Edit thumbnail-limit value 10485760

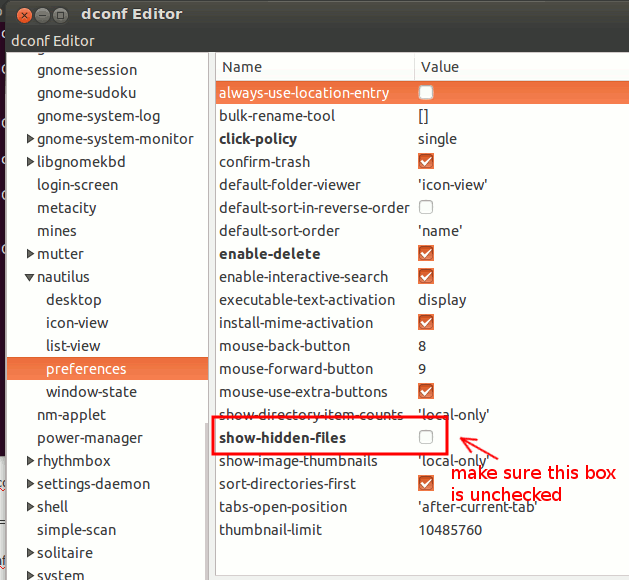point(450,530)
